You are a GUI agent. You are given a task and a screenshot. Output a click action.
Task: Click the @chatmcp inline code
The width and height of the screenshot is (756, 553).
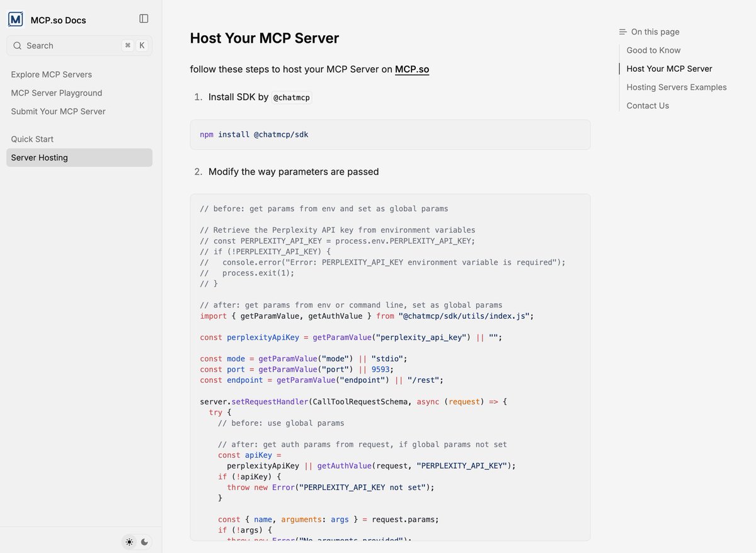point(292,98)
